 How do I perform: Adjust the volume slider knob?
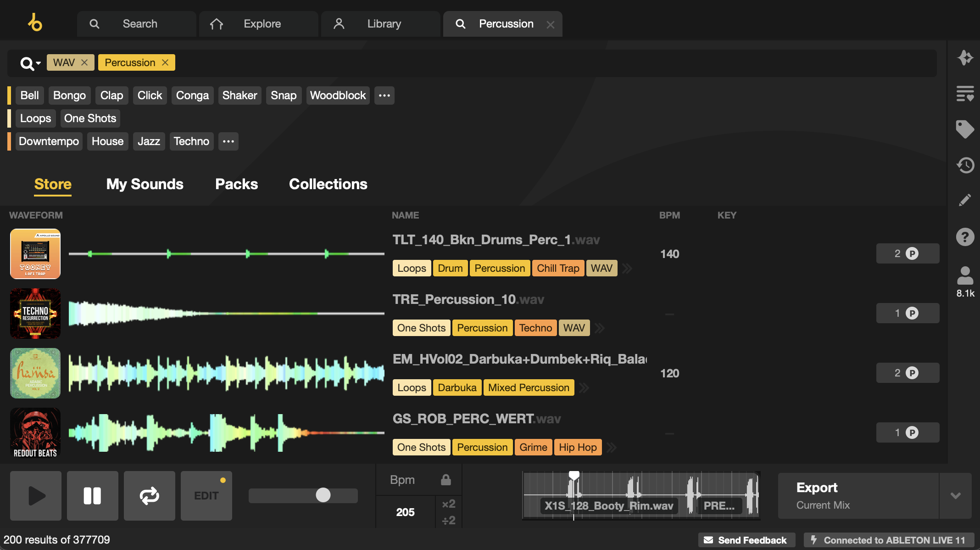[323, 495]
